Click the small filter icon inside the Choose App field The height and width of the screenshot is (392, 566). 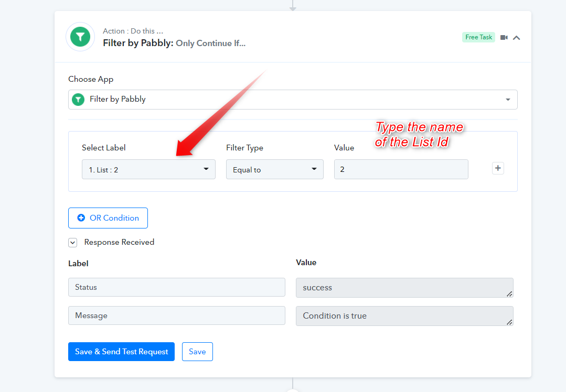pos(78,100)
